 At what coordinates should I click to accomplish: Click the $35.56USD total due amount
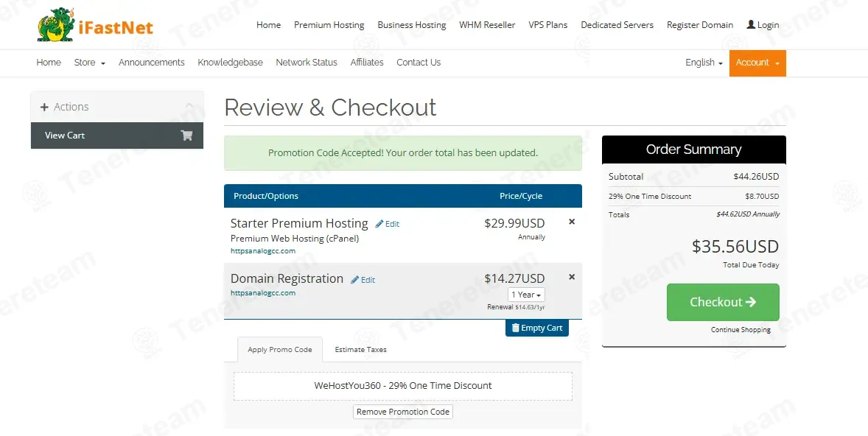735,246
